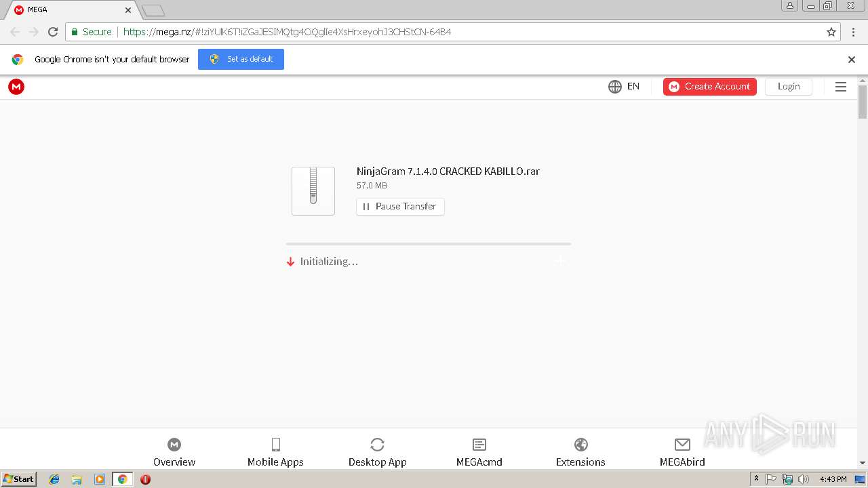Click the Chrome user profile icon

click(790, 5)
